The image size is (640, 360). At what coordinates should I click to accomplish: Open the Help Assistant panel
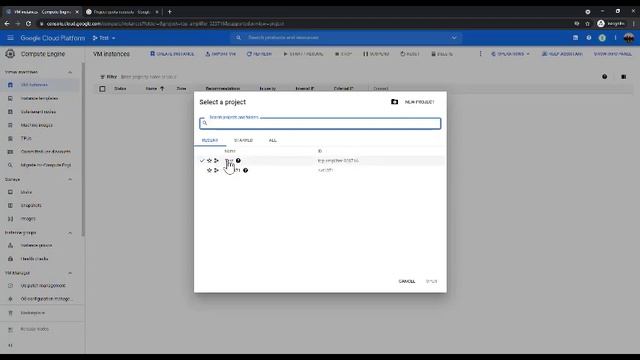562,54
